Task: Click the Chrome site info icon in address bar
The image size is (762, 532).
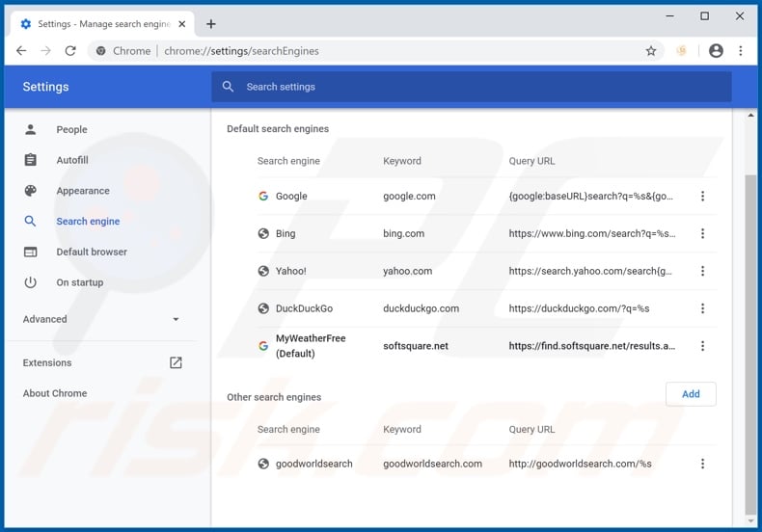Action: click(100, 51)
